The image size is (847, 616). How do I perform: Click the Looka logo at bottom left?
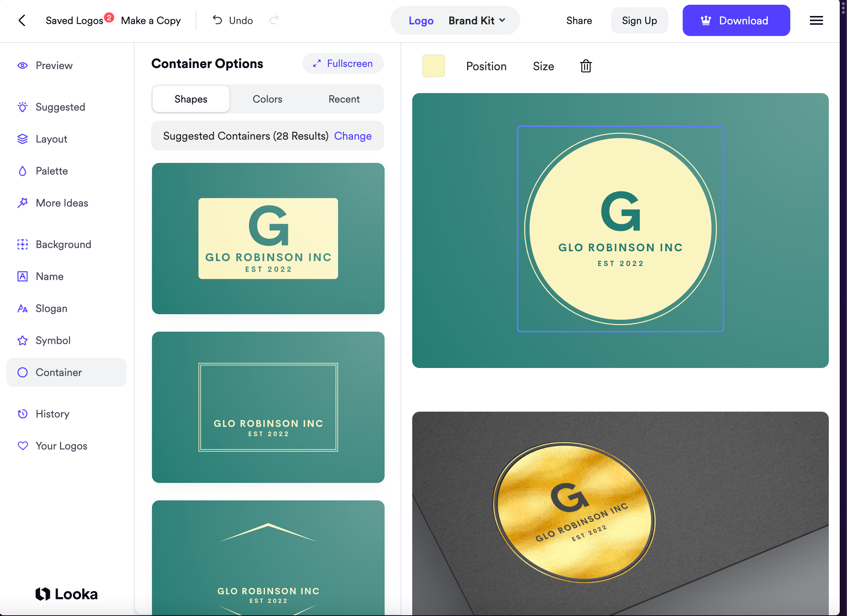click(x=67, y=593)
